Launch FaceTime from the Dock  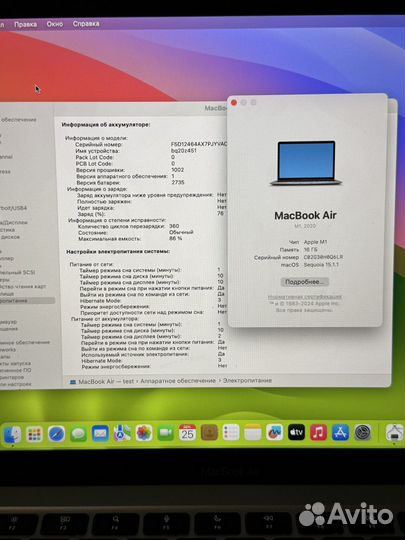(x=166, y=433)
